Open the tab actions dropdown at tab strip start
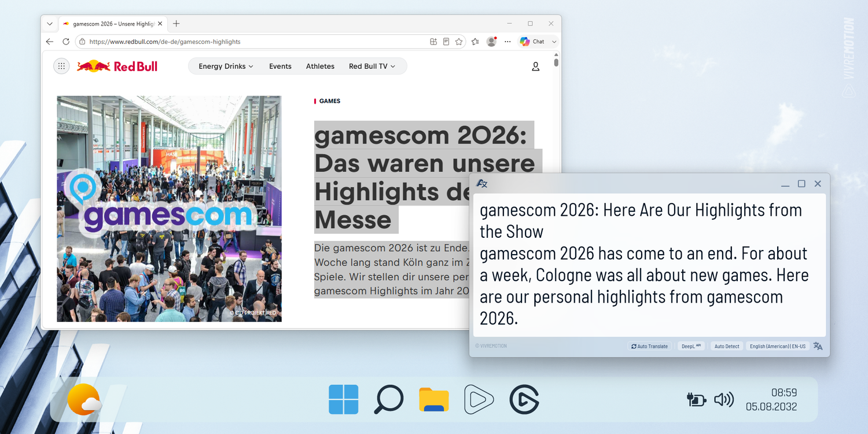Image resolution: width=868 pixels, height=434 pixels. (50, 24)
